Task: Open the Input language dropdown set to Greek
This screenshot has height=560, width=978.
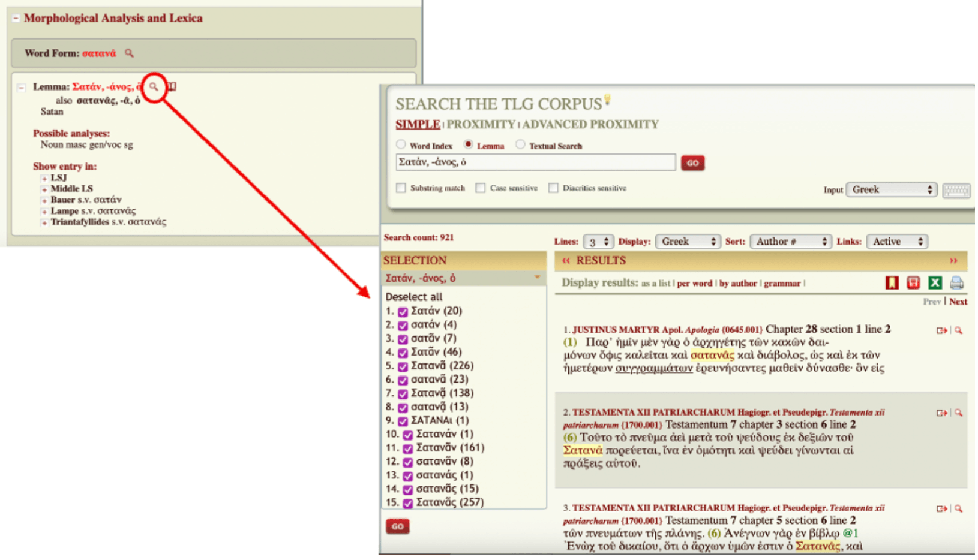Action: click(x=891, y=190)
